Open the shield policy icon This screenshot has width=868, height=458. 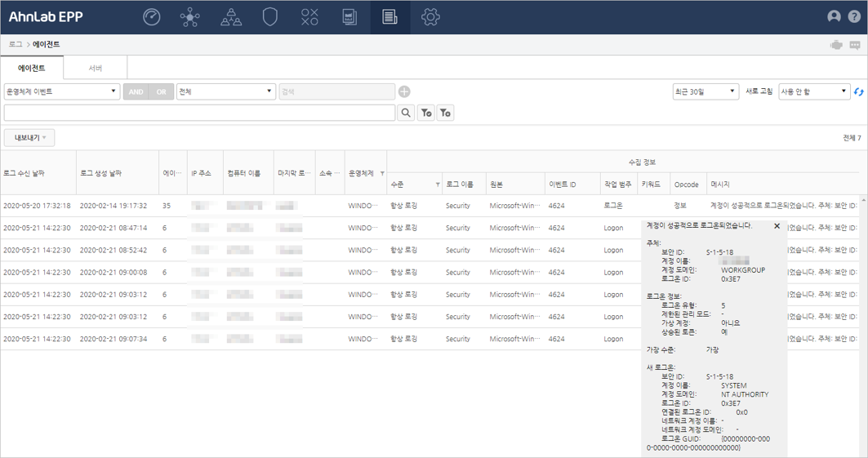[270, 17]
